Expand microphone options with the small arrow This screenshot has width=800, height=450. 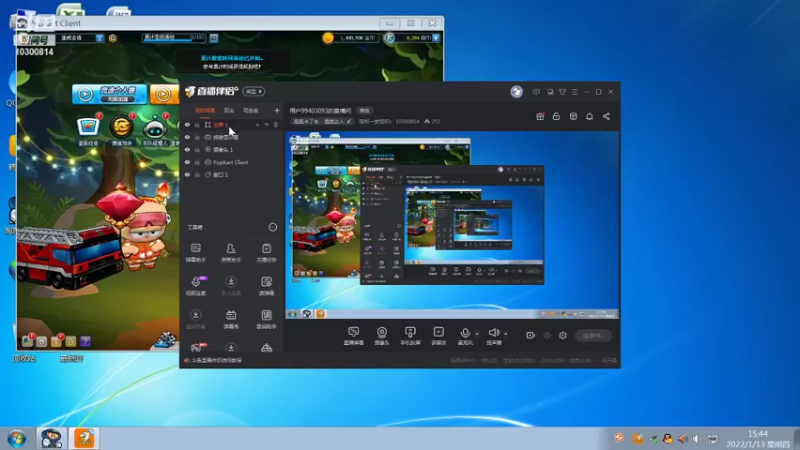477,334
